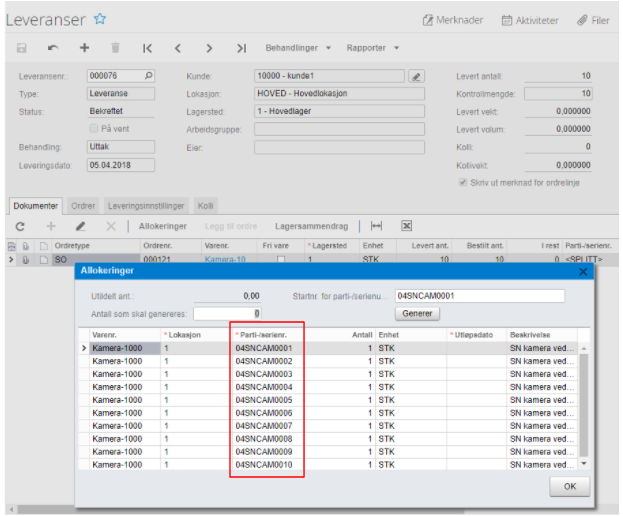The image size is (623, 516).
Task: Edit customer with pencil icon next to Kunde
Action: 416,76
